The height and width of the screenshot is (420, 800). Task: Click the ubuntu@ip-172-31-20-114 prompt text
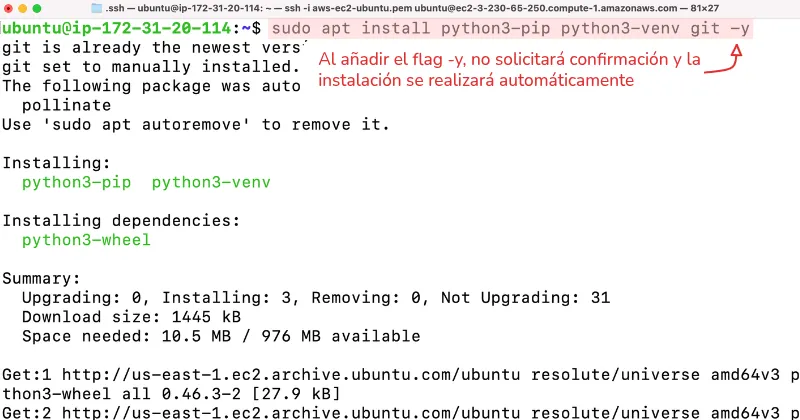pyautogui.click(x=117, y=28)
